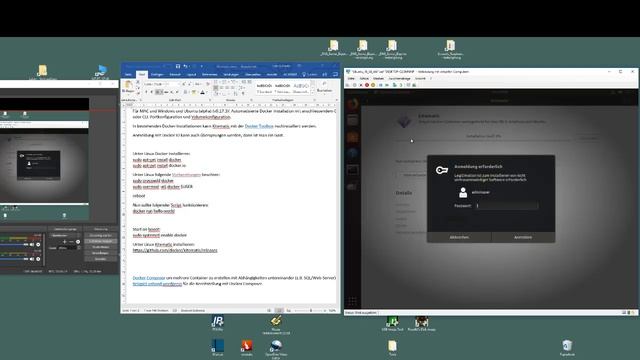The image size is (640, 360).
Task: Expand the Word styles gallery
Action: (312, 93)
